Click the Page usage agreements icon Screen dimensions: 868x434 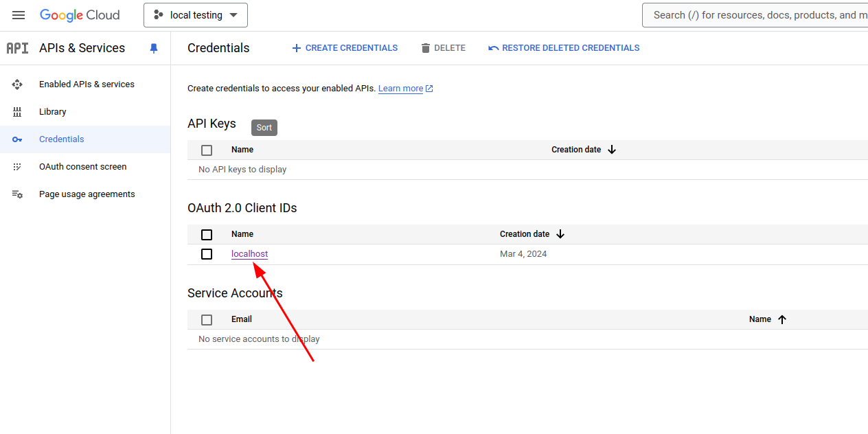click(17, 194)
